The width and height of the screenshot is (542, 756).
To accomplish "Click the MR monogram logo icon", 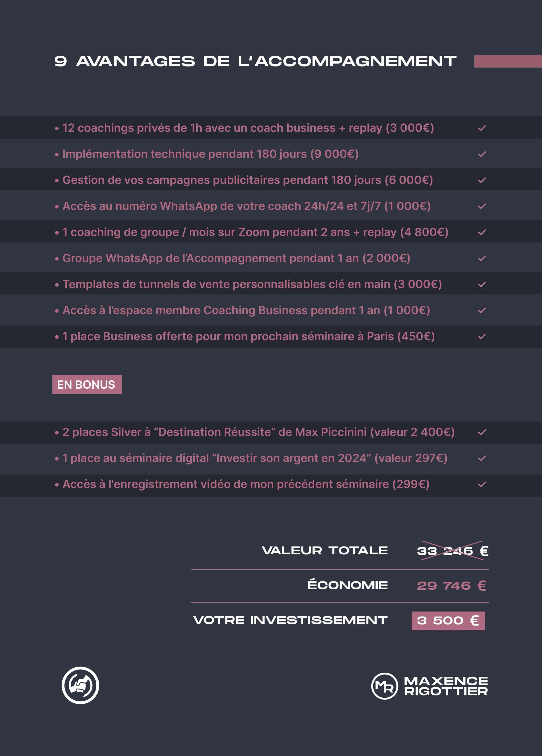I will point(384,686).
